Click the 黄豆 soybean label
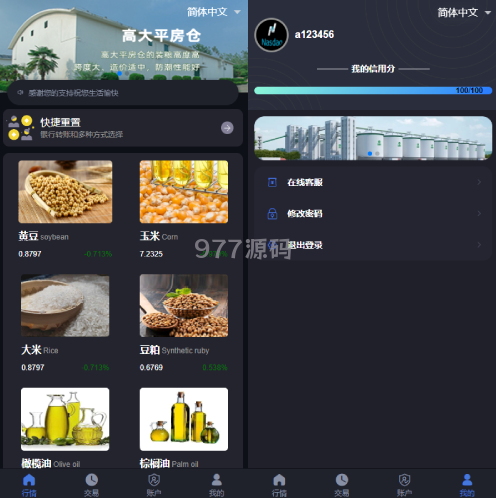496x498 pixels. pyautogui.click(x=43, y=236)
